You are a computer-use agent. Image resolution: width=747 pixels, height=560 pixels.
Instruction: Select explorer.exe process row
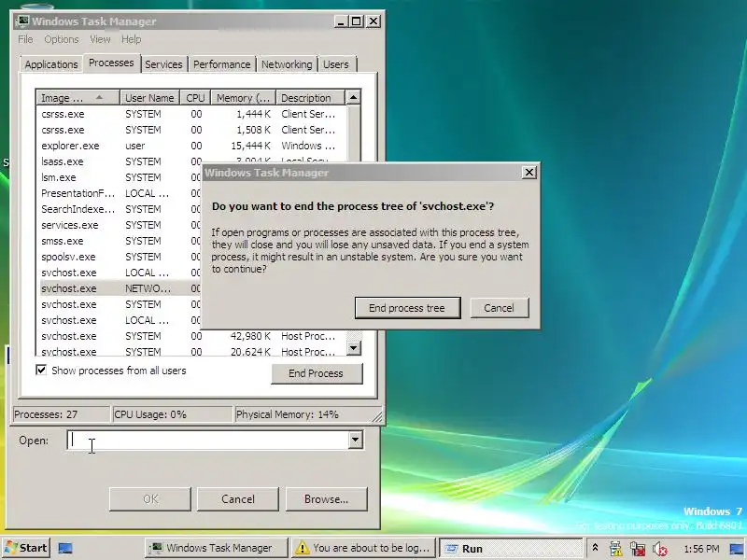190,146
